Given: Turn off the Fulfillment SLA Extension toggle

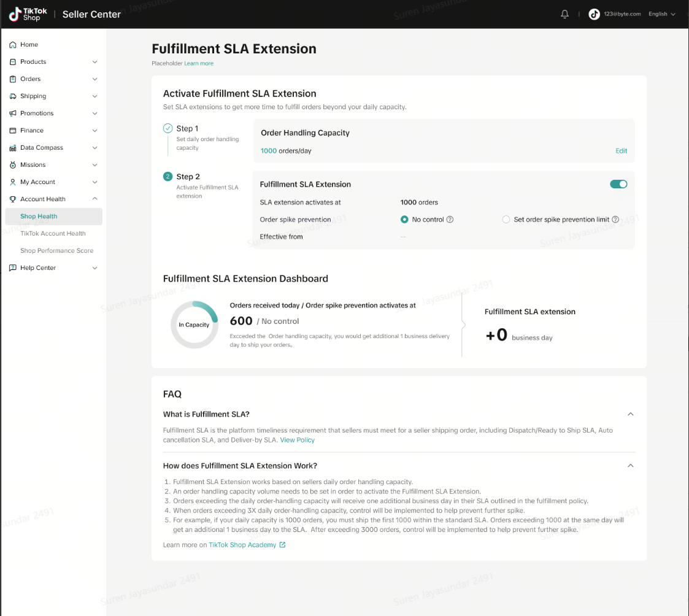Looking at the screenshot, I should point(618,184).
